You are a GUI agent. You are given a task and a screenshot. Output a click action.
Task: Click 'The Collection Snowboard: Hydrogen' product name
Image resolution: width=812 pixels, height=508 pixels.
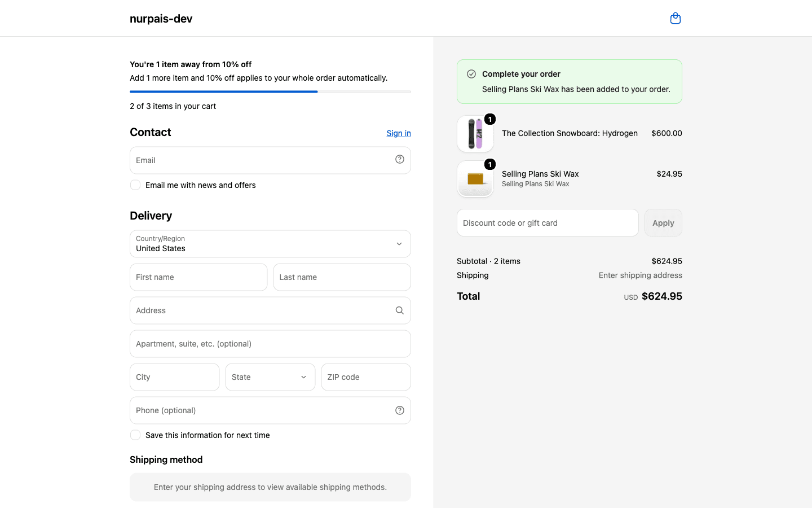[570, 133]
